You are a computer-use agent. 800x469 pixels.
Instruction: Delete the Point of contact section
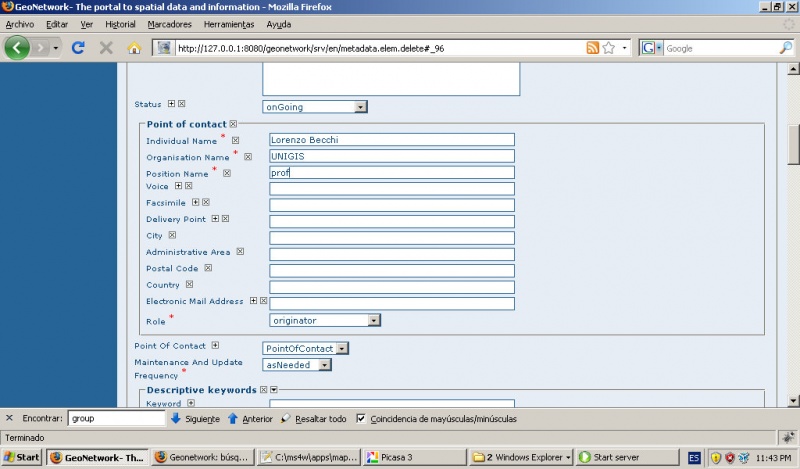(233, 124)
